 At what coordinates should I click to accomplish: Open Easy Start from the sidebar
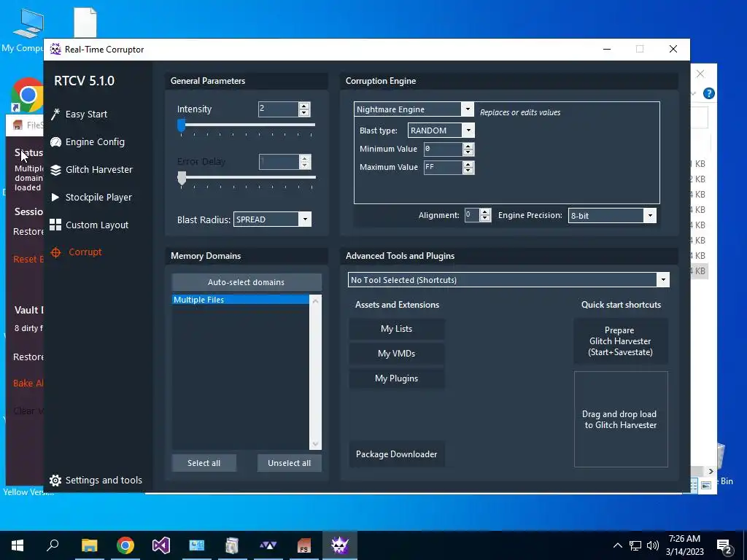pos(86,114)
